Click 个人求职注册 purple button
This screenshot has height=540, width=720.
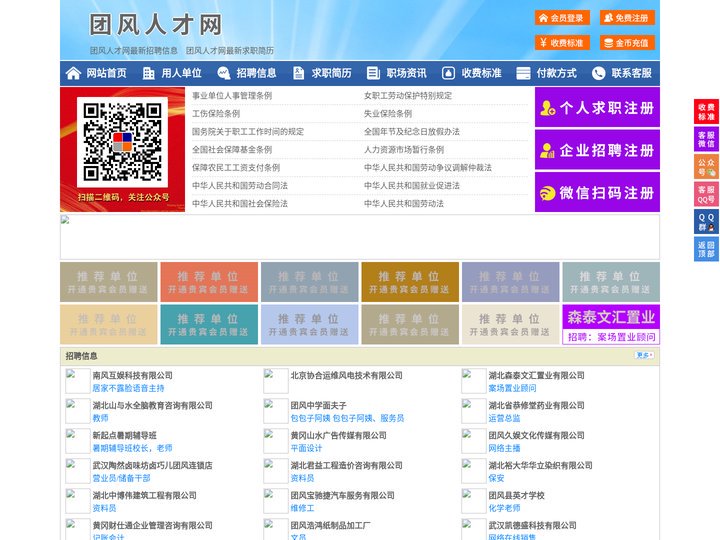coord(597,107)
